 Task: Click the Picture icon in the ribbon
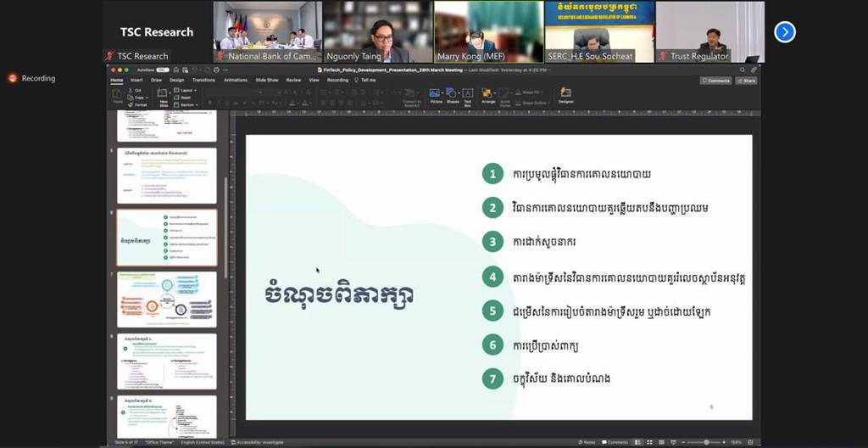(x=436, y=92)
